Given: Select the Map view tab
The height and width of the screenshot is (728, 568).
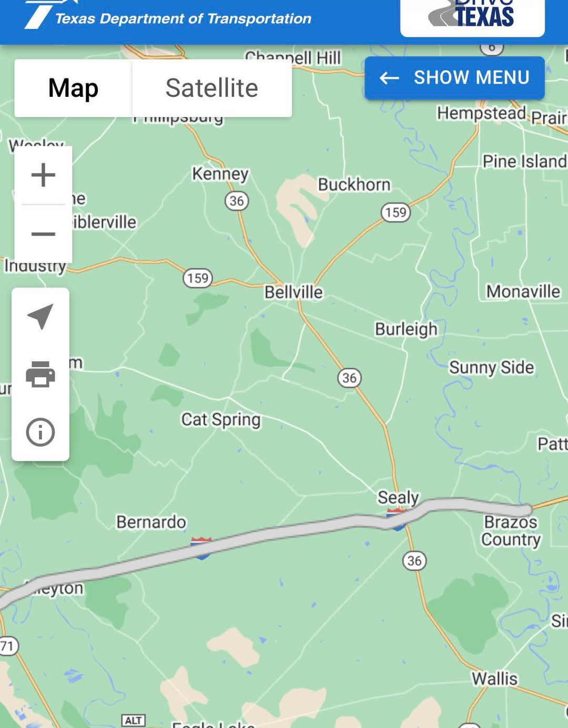Looking at the screenshot, I should [x=73, y=88].
